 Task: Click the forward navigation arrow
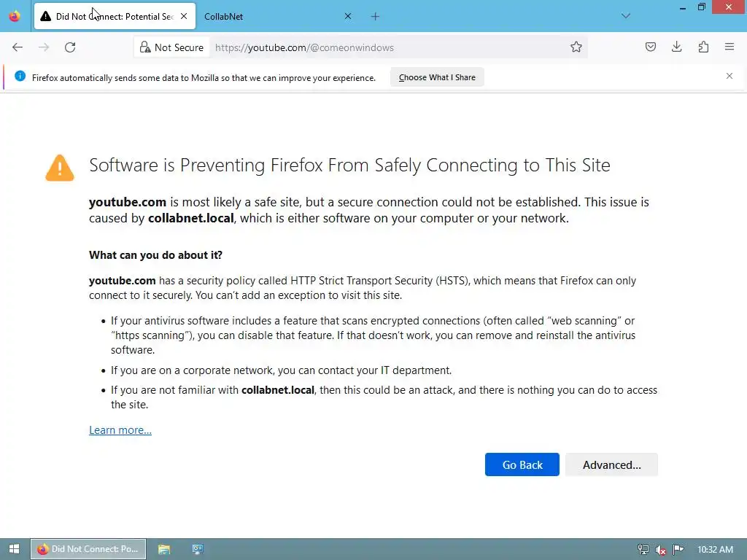tap(44, 47)
